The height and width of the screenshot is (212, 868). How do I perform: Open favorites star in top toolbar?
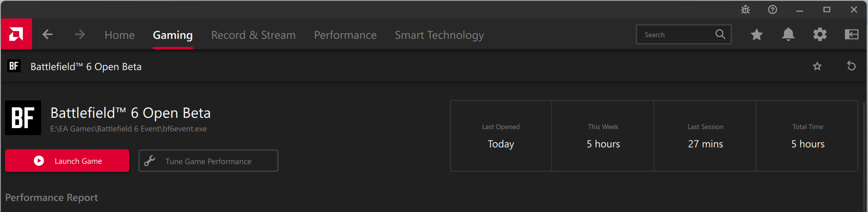click(x=757, y=34)
